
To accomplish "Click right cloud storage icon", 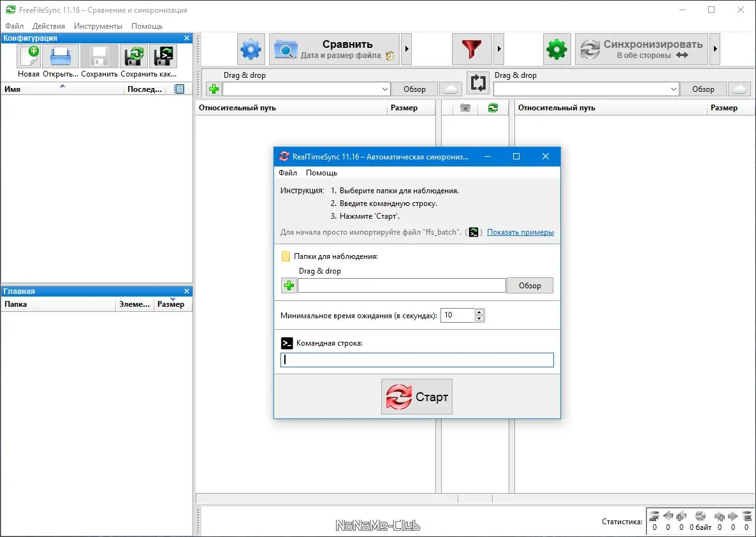I will 739,89.
